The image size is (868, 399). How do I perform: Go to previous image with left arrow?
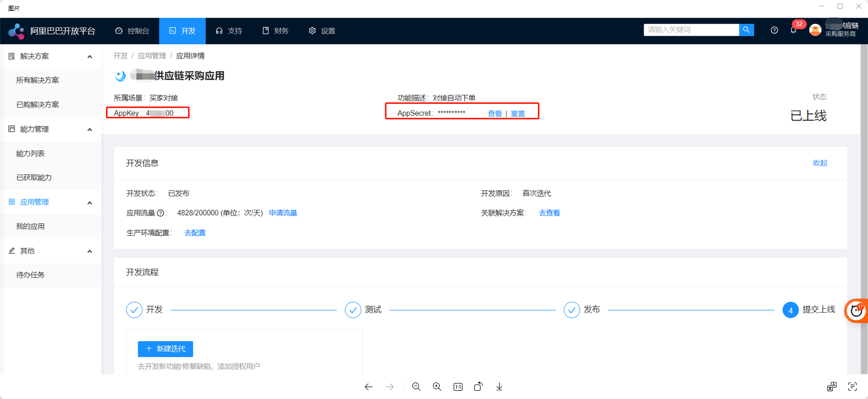368,387
